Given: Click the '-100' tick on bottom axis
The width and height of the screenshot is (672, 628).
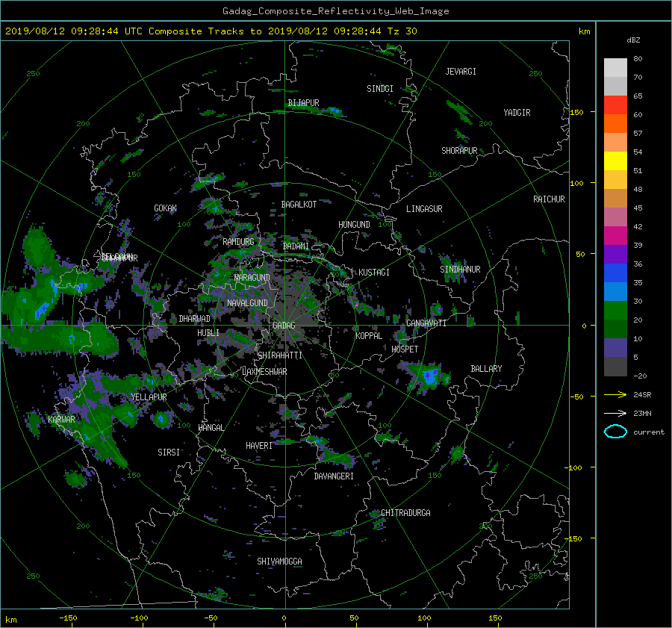Looking at the screenshot, I should tap(139, 618).
